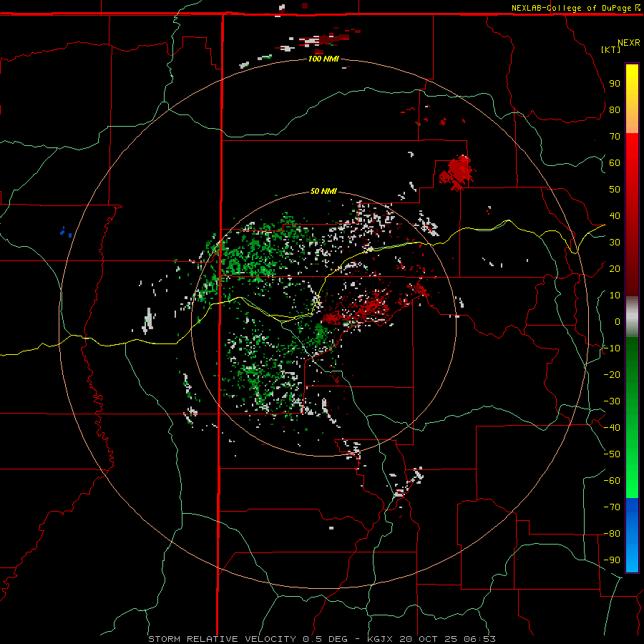This screenshot has height=644, width=644.
Task: Click the 80 value on the velocity scale
Action: pyautogui.click(x=615, y=109)
